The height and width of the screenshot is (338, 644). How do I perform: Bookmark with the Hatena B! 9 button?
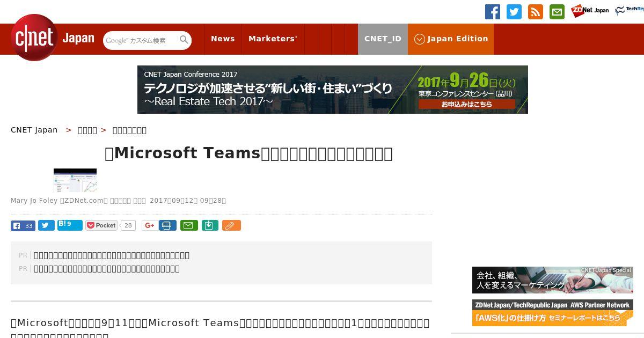click(70, 225)
